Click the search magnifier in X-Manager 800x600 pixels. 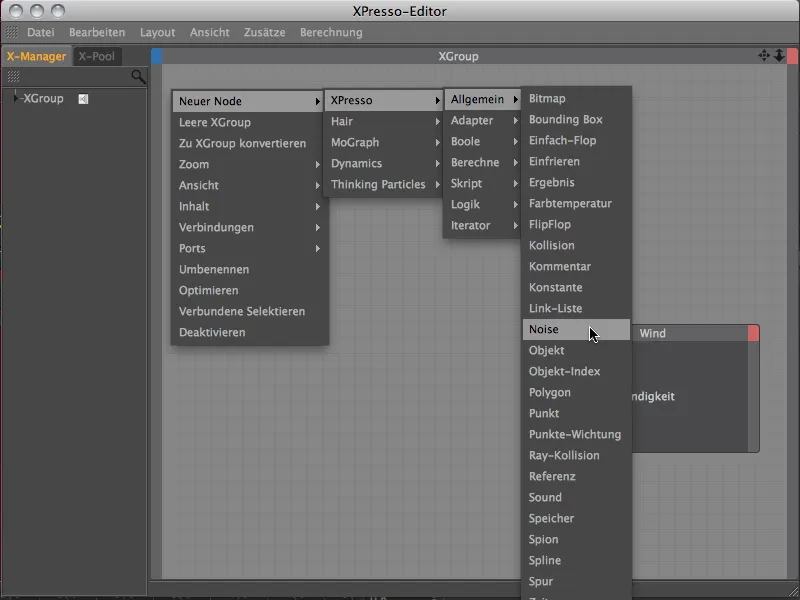coord(138,77)
